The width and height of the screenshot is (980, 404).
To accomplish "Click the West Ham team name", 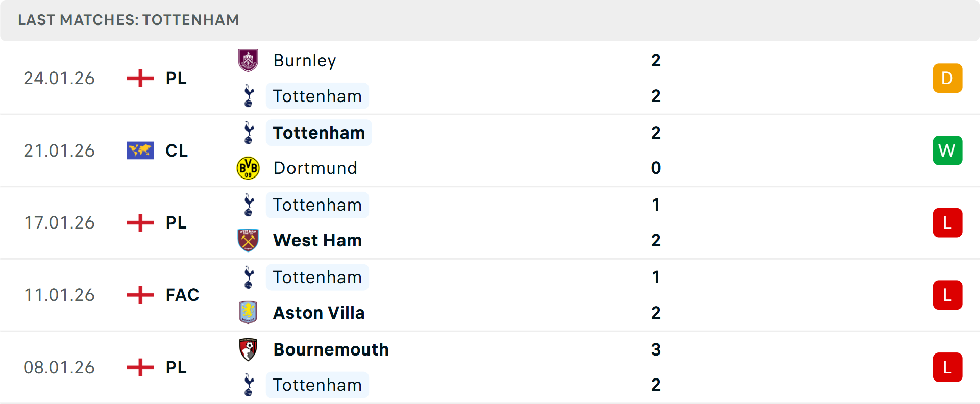I will coord(317,240).
